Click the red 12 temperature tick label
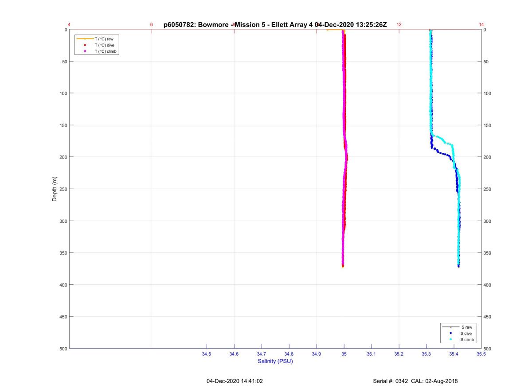This screenshot has height=392, width=532. pos(399,25)
